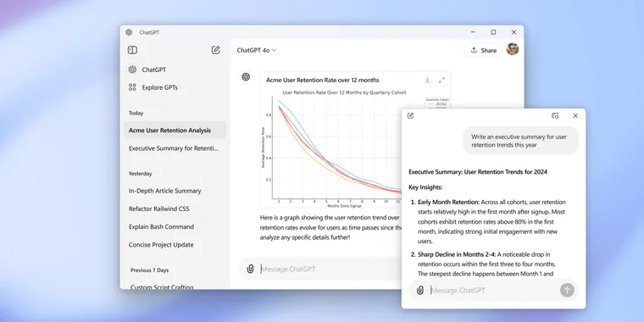Click the ChatGPT logo in the title bar
The width and height of the screenshot is (644, 322).
tap(129, 32)
